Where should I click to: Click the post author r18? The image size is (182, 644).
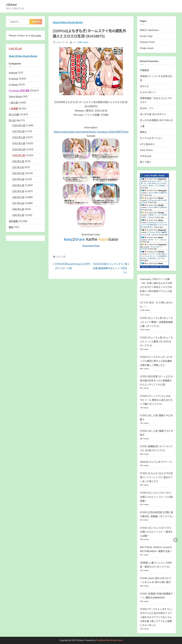74,43
